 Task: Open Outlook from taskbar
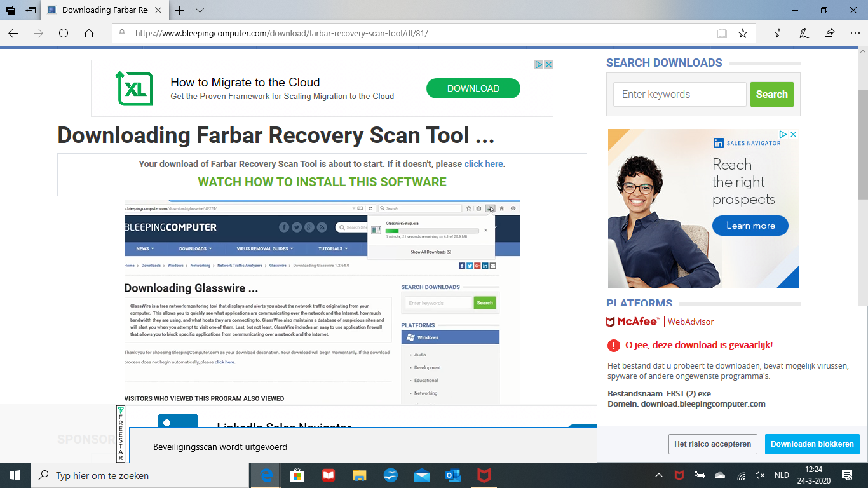452,475
